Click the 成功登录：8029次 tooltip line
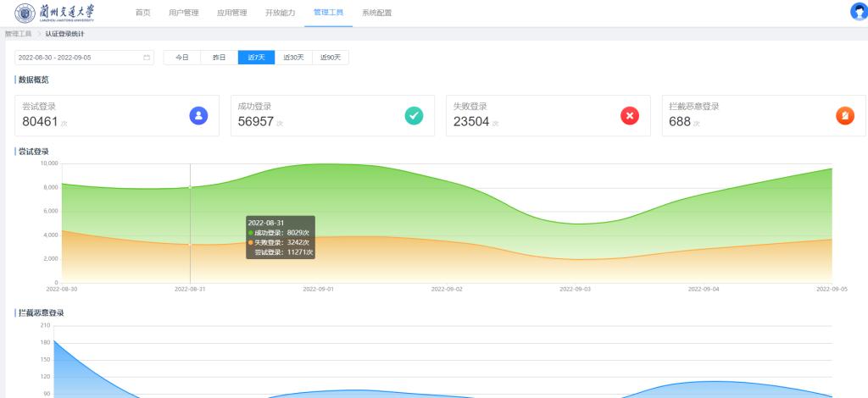This screenshot has height=398, width=868. [x=278, y=233]
